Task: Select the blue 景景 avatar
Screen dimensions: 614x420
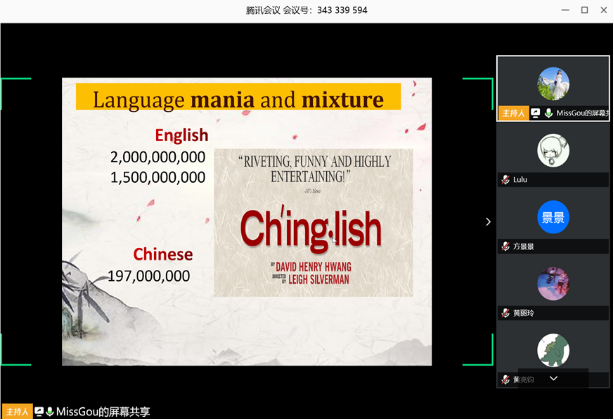Action: [x=553, y=217]
